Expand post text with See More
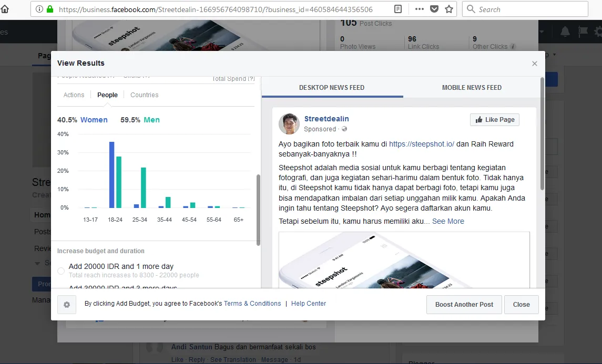 pos(448,221)
